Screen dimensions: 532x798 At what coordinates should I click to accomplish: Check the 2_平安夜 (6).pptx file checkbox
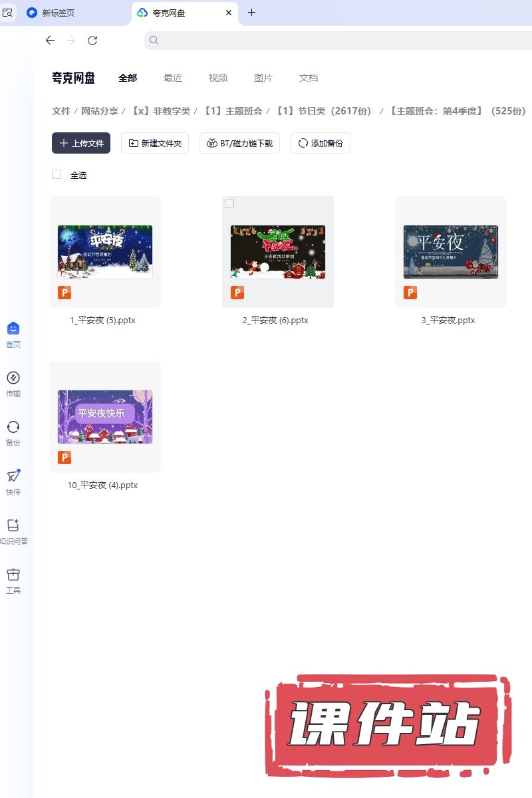[x=229, y=203]
